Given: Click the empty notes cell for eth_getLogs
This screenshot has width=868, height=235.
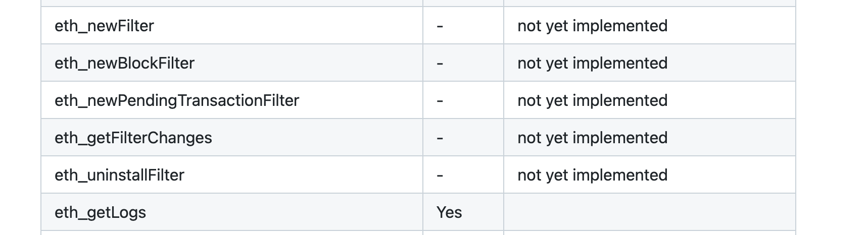Looking at the screenshot, I should click(649, 212).
